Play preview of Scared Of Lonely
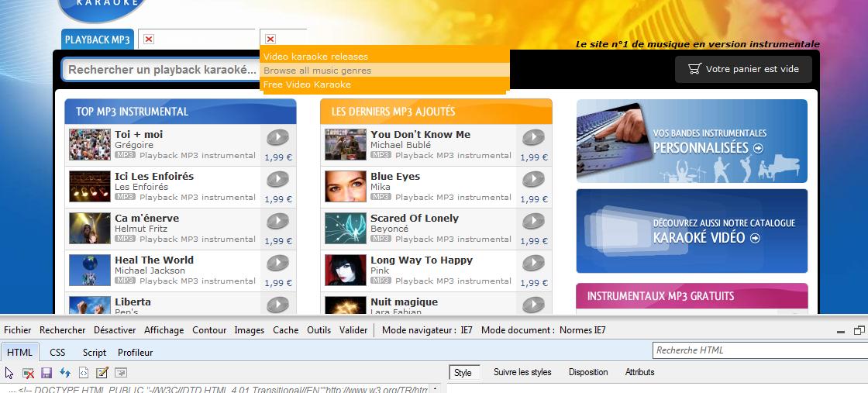 coord(534,221)
